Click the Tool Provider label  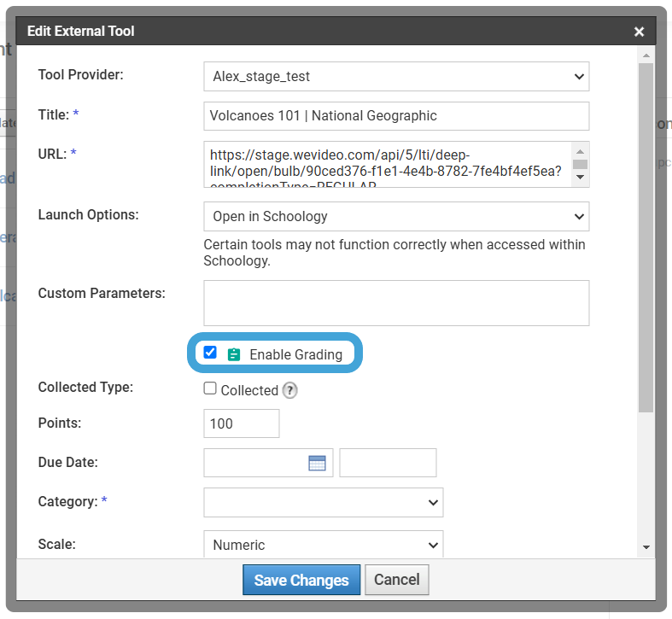click(x=80, y=74)
